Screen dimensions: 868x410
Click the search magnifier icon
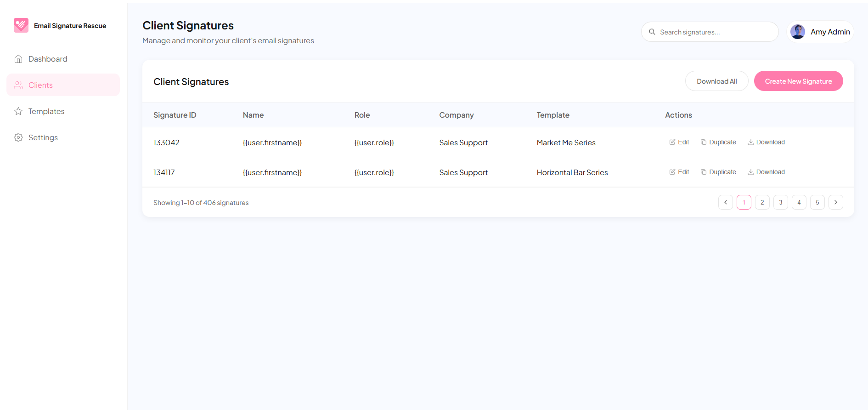click(x=652, y=32)
